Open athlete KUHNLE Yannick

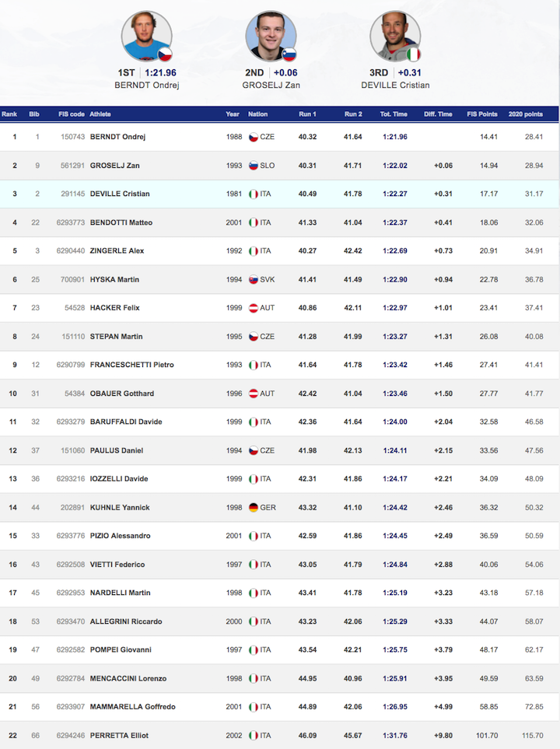point(120,508)
